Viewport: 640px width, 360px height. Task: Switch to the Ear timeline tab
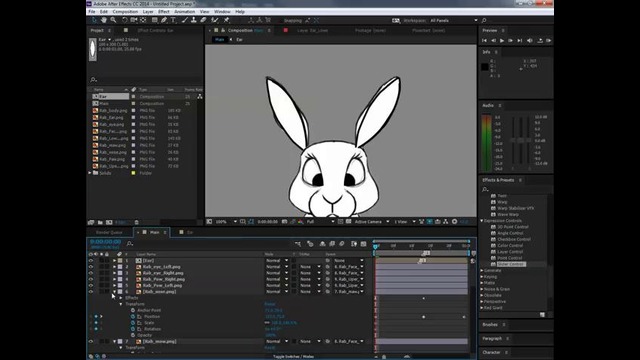point(190,232)
